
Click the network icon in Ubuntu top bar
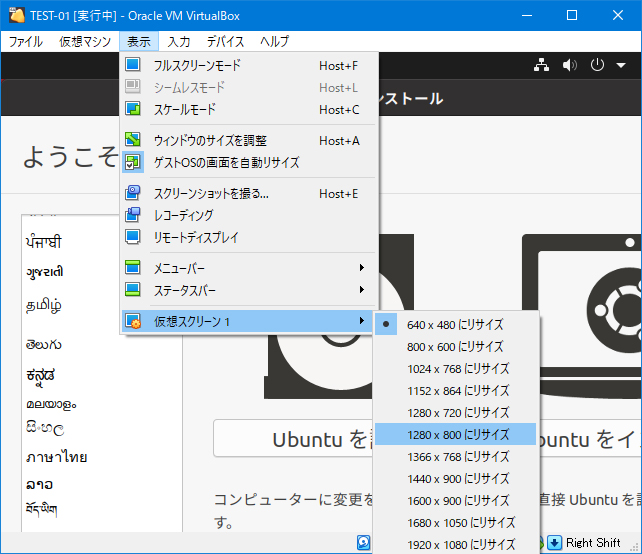[x=541, y=65]
